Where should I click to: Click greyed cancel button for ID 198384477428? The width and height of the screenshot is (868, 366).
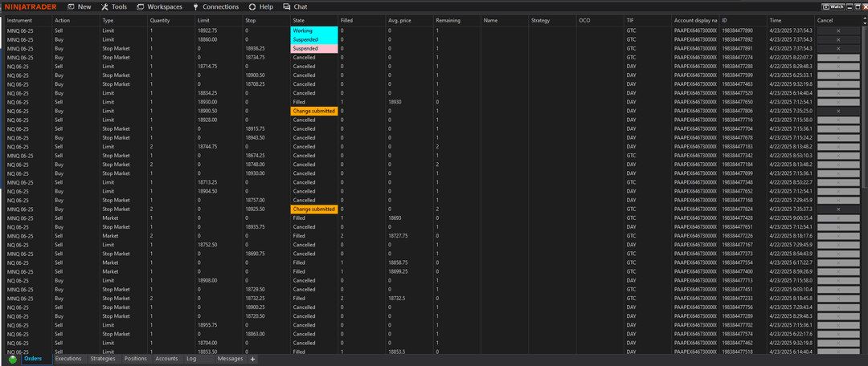click(x=838, y=218)
